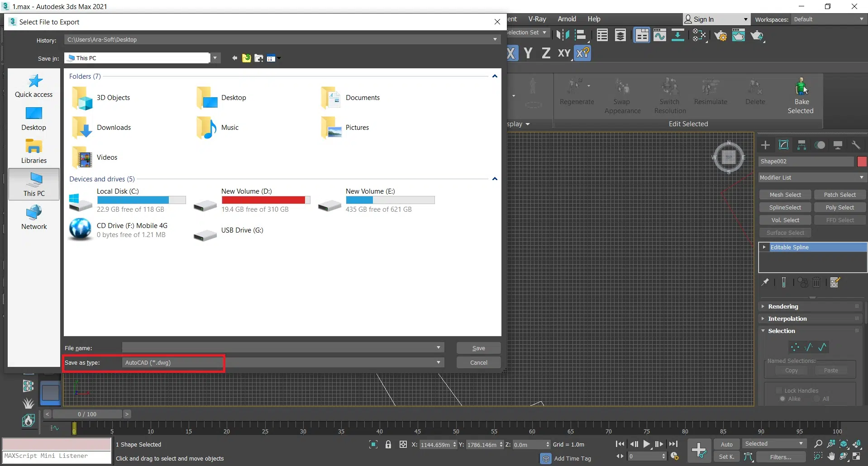Screen dimensions: 868x466
Task: Open the V-Ray menu
Action: click(x=537, y=19)
